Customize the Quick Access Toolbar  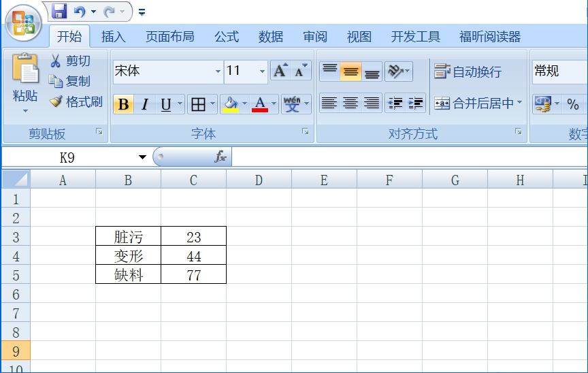pyautogui.click(x=142, y=12)
